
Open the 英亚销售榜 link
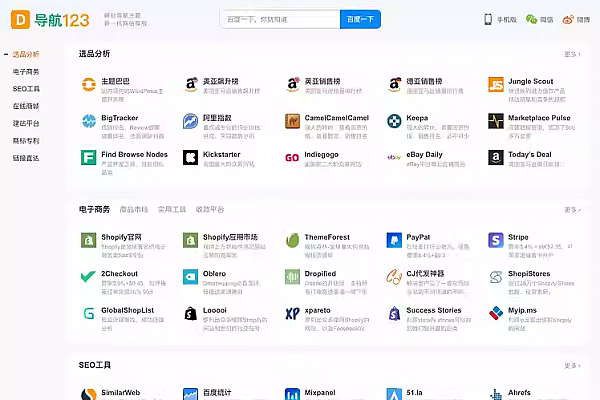point(322,81)
